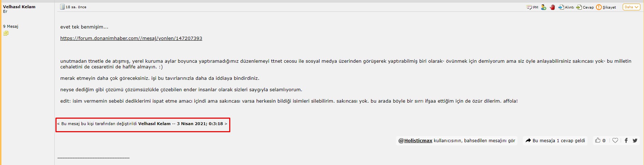Click the '18 sa. önce' timestamp
Image resolution: width=644 pixels, height=165 pixels.
pos(76,7)
